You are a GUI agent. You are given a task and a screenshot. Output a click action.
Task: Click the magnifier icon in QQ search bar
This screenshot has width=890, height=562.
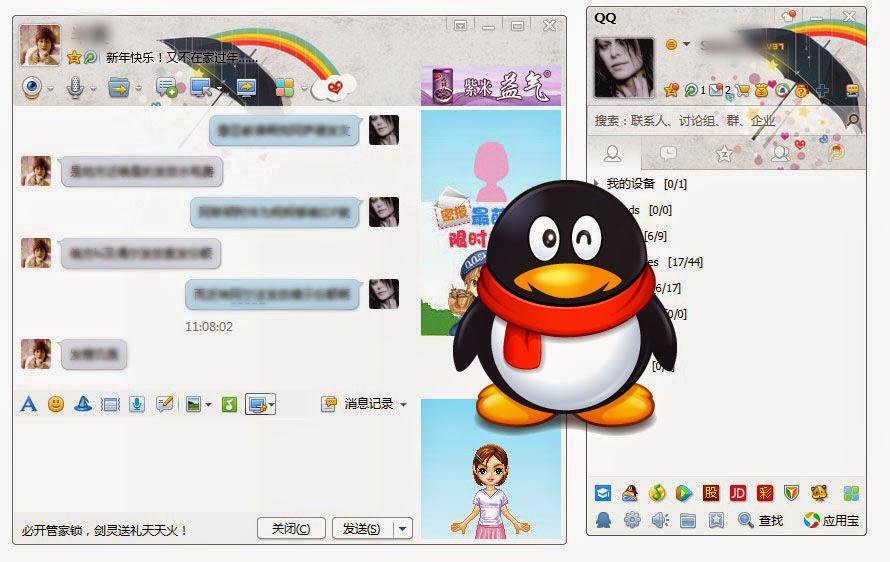tap(853, 120)
